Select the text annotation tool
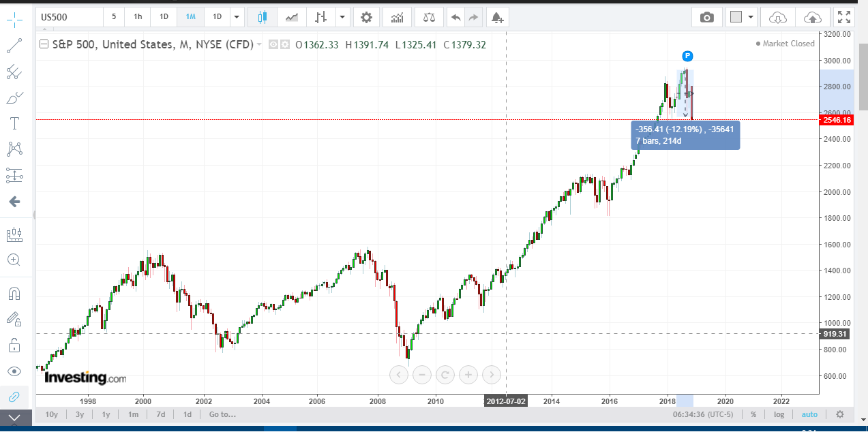Viewport: 868px width, 432px height. point(14,123)
